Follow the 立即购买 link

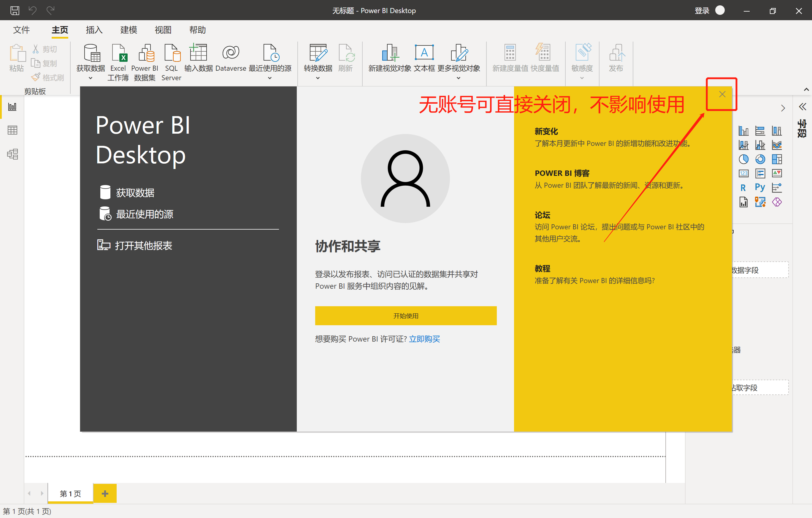click(x=424, y=339)
